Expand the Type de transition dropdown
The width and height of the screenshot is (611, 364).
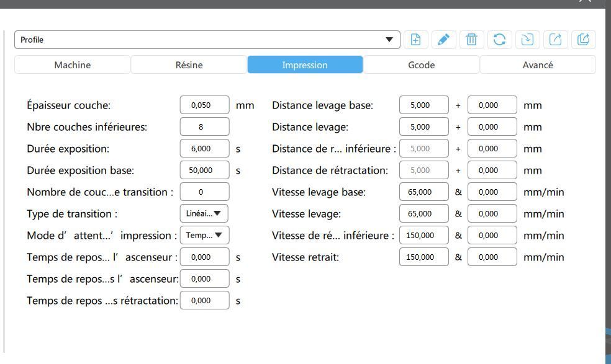(x=204, y=214)
